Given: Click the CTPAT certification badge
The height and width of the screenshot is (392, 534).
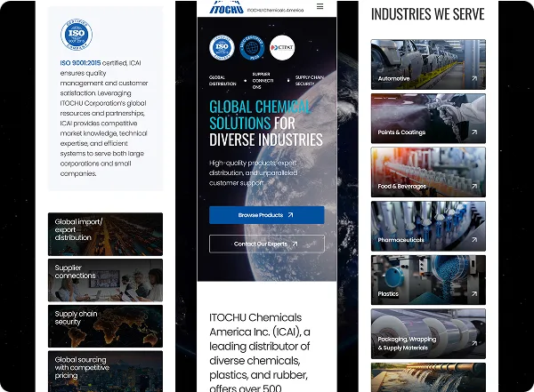Looking at the screenshot, I should 282,47.
